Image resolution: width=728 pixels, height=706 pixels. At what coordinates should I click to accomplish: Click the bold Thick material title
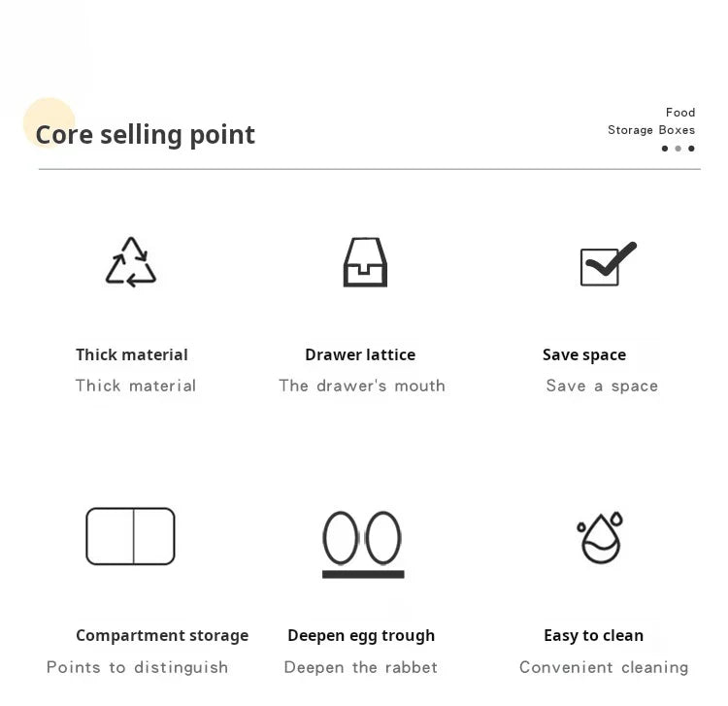132,354
